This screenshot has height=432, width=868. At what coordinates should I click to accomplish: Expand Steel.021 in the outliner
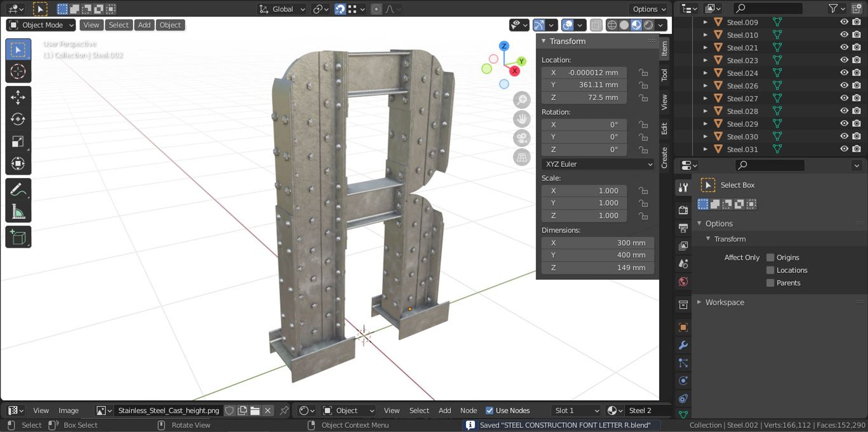click(x=705, y=47)
